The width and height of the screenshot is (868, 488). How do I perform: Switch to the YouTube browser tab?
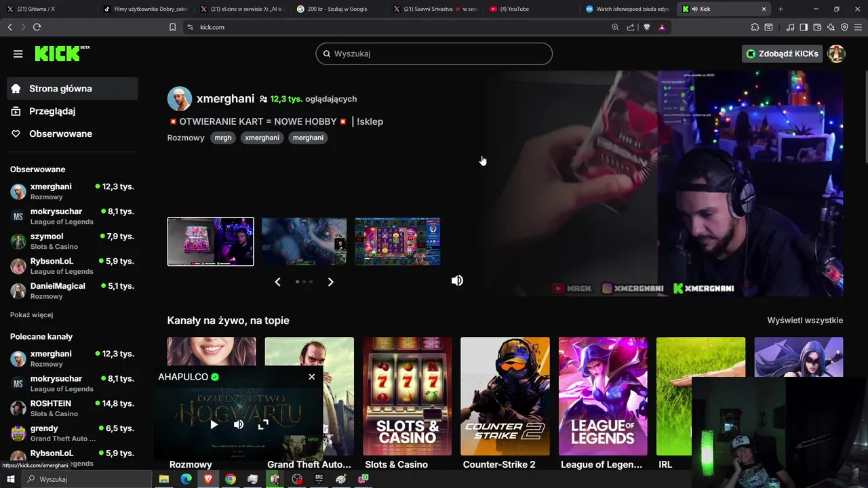(x=532, y=9)
